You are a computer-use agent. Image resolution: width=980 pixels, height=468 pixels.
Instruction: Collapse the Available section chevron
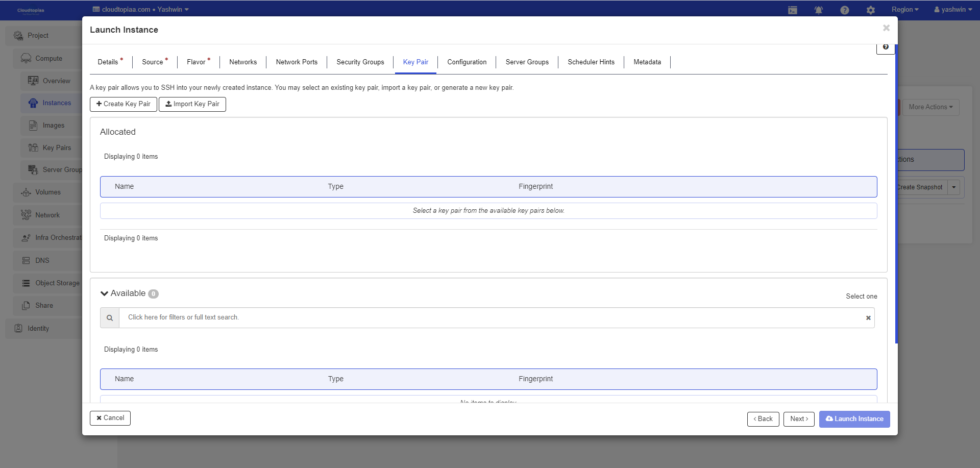(105, 293)
